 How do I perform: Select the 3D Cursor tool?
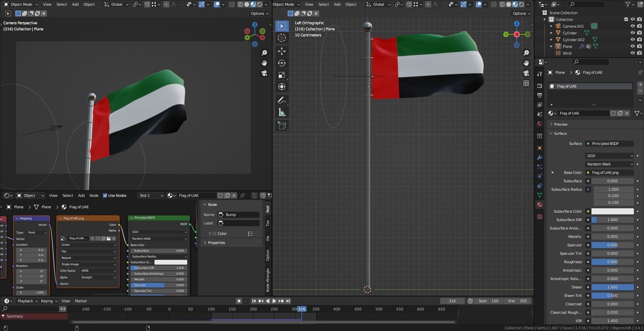click(x=282, y=38)
